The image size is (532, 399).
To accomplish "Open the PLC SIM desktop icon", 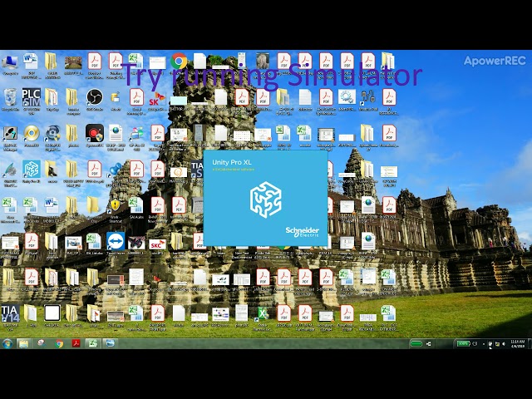I will point(31,97).
